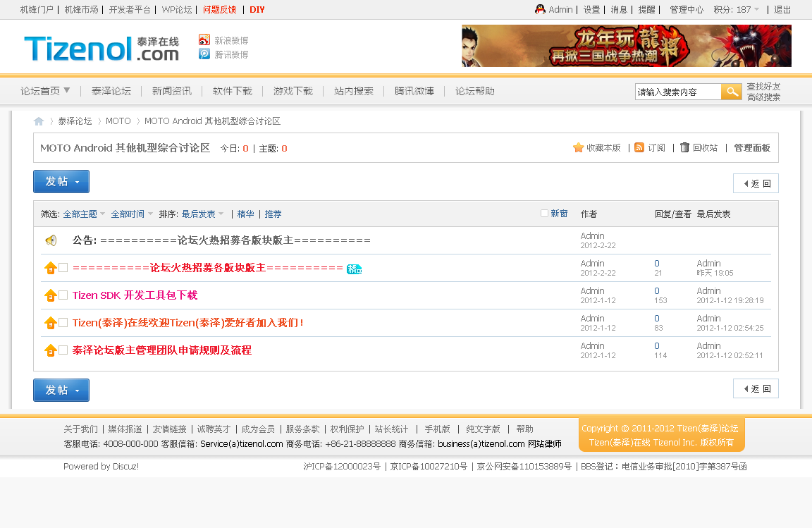Open the 腾讯微博 nav item
Viewport: 812px width, 528px height.
click(x=414, y=91)
